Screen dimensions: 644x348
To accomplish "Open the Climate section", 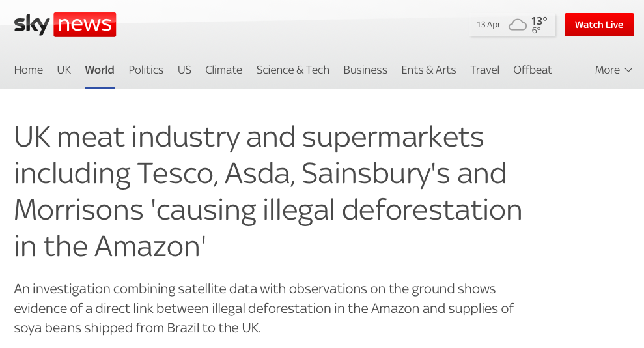I will coord(224,70).
